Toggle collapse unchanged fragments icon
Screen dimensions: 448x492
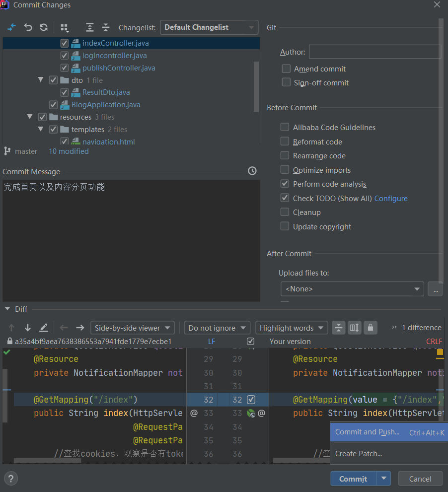338,328
